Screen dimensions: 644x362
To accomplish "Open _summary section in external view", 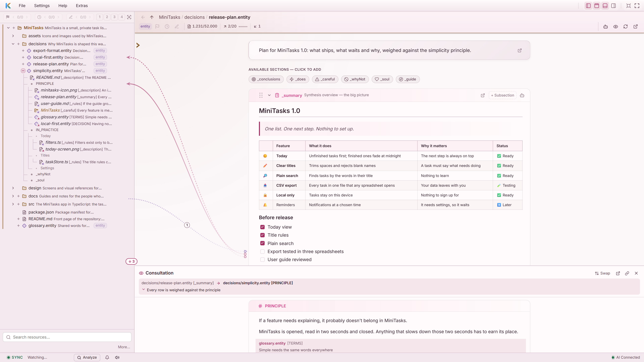I will pyautogui.click(x=483, y=95).
